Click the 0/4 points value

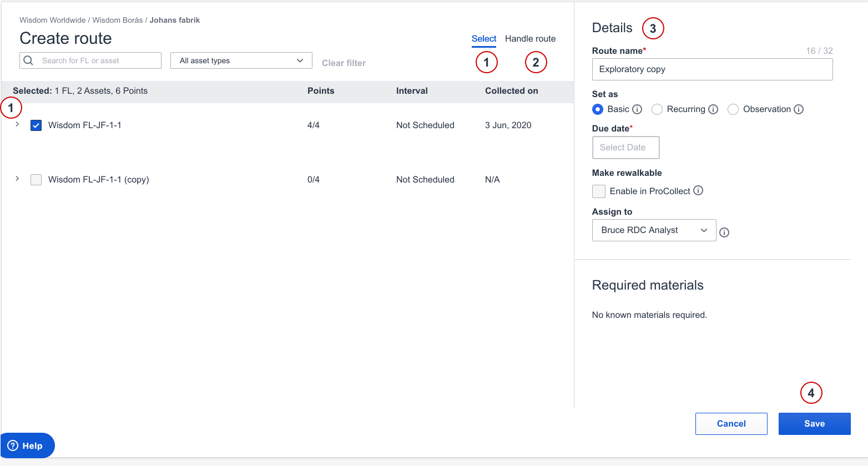(x=314, y=180)
